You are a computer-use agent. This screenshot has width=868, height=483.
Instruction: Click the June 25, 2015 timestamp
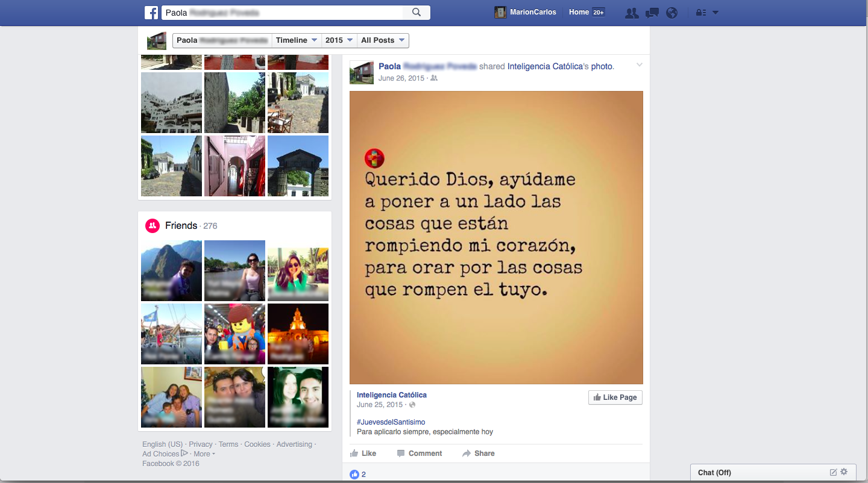coord(380,405)
